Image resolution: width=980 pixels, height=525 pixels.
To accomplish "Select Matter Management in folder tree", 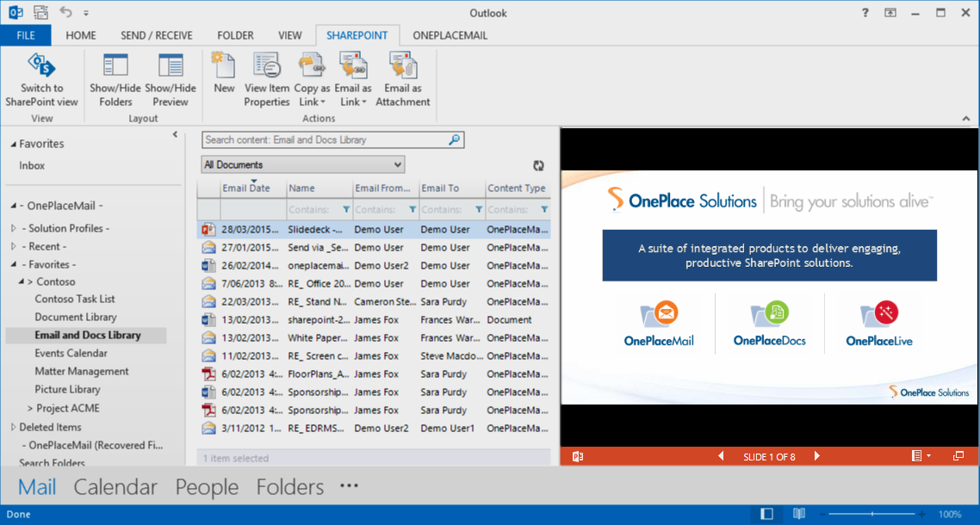I will 82,371.
